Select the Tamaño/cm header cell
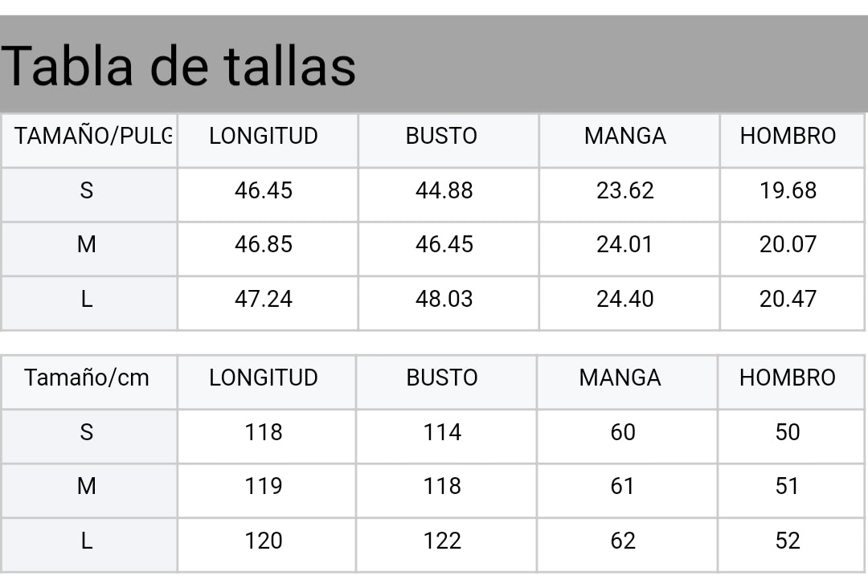Image resolution: width=868 pixels, height=588 pixels. point(87,378)
